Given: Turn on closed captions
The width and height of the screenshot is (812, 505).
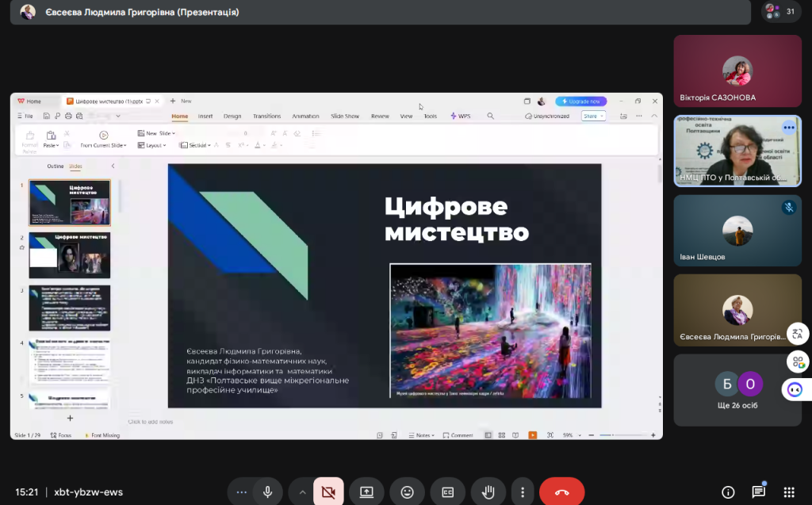Looking at the screenshot, I should 447,492.
